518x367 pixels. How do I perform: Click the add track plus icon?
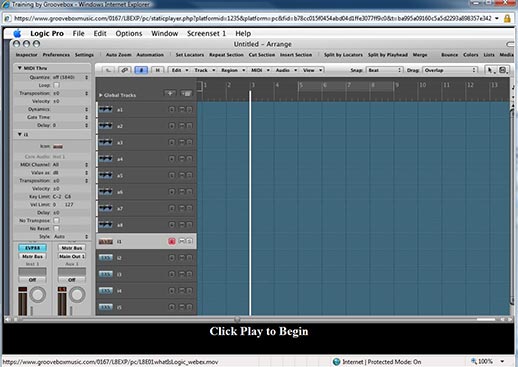coord(170,94)
